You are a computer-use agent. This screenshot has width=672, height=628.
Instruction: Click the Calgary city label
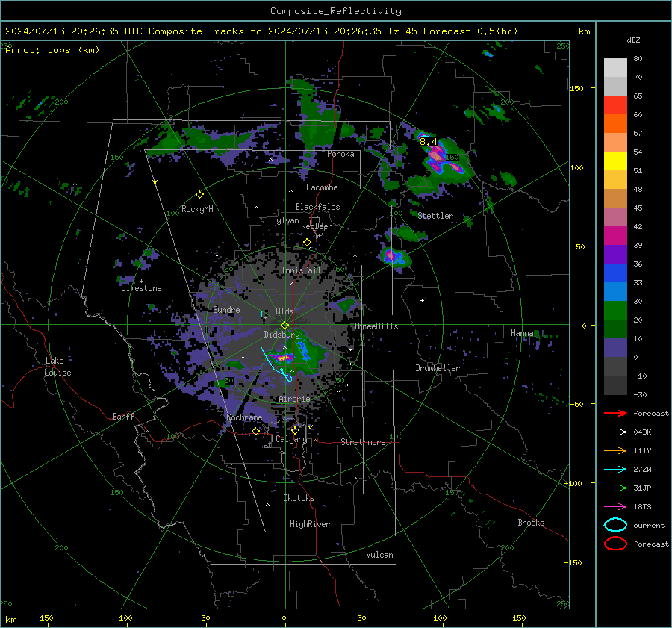(x=291, y=439)
